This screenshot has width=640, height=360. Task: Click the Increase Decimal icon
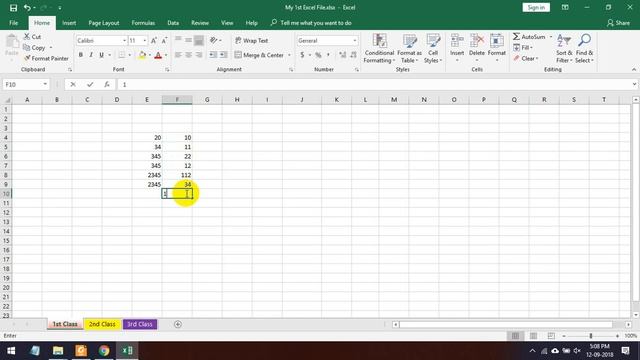pyautogui.click(x=342, y=55)
